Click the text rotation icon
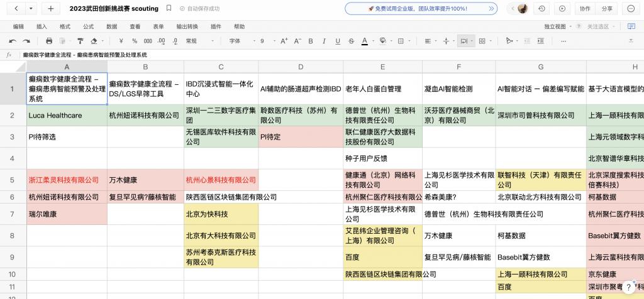This screenshot has width=644, height=299. (509, 41)
